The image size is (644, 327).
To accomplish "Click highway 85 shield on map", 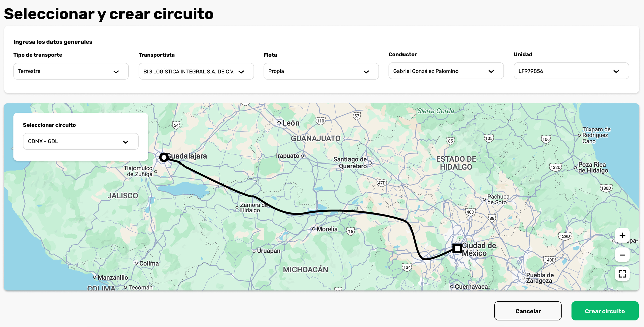I will 450,141.
